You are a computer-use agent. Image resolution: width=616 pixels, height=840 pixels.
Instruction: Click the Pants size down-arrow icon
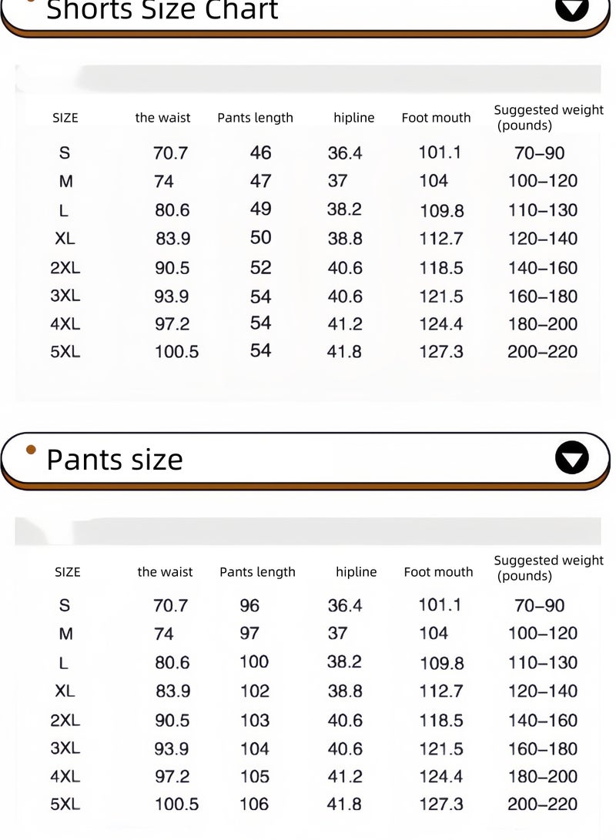tap(571, 457)
